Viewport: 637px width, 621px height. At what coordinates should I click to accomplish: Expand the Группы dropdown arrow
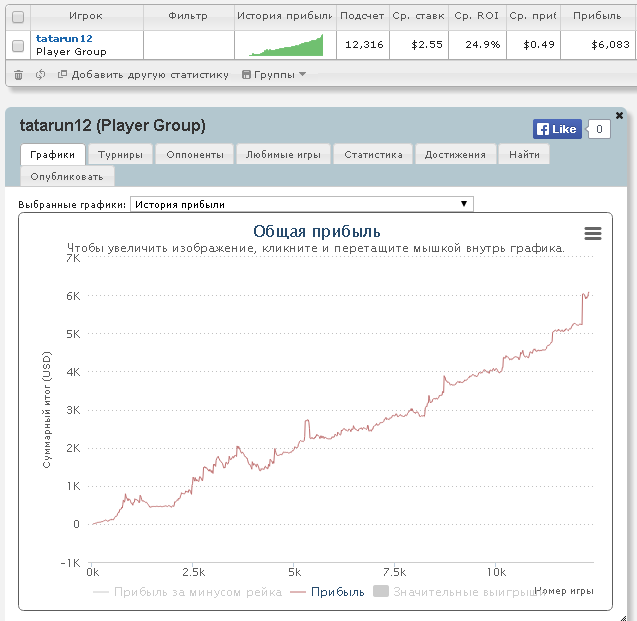302,74
